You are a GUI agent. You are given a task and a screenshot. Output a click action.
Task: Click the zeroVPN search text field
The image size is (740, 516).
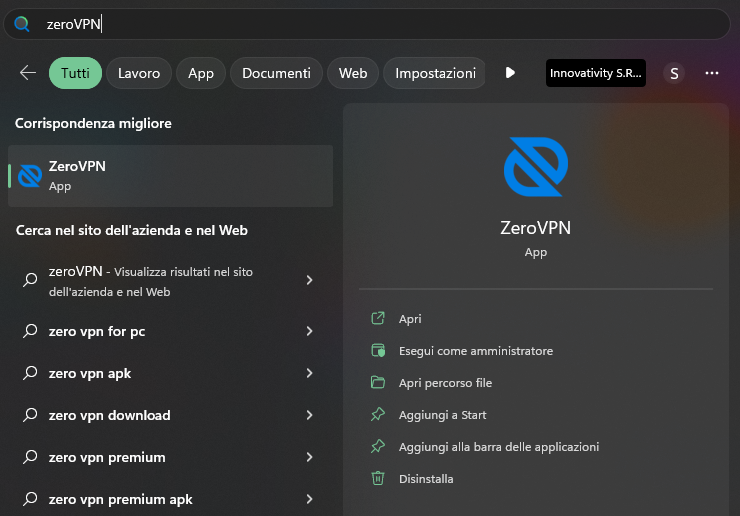tap(367, 24)
